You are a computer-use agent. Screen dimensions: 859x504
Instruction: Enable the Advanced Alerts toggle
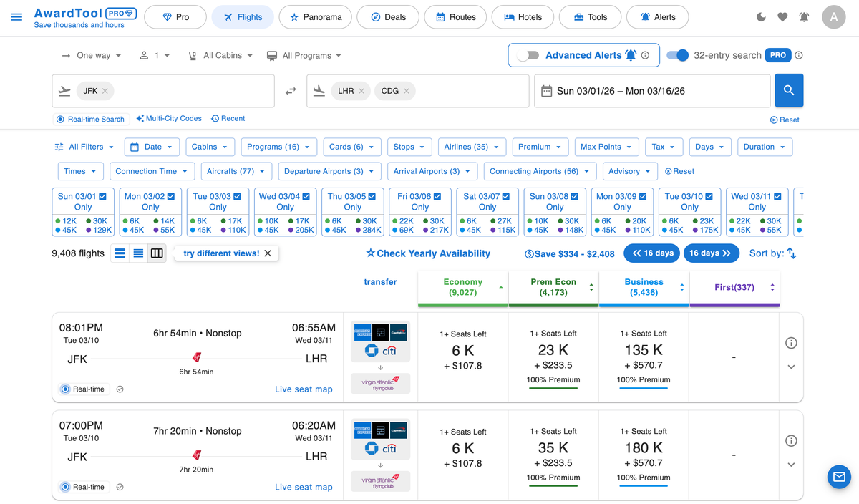coord(528,55)
